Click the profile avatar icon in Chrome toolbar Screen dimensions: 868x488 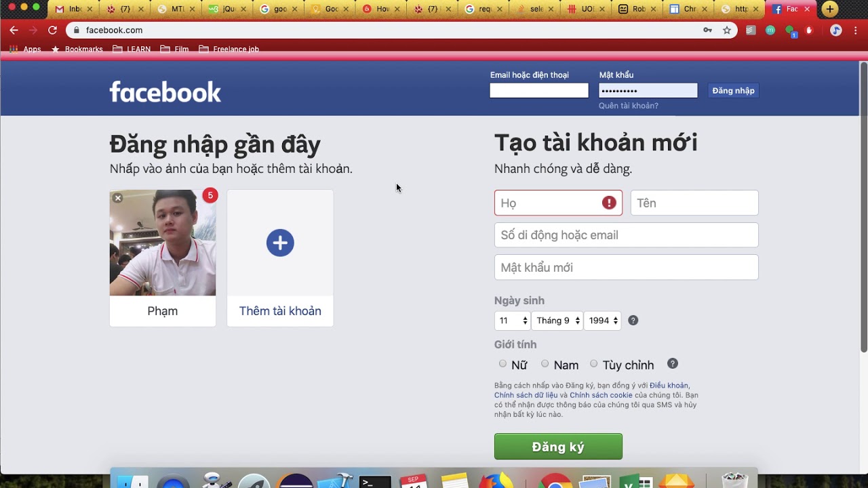pos(836,30)
